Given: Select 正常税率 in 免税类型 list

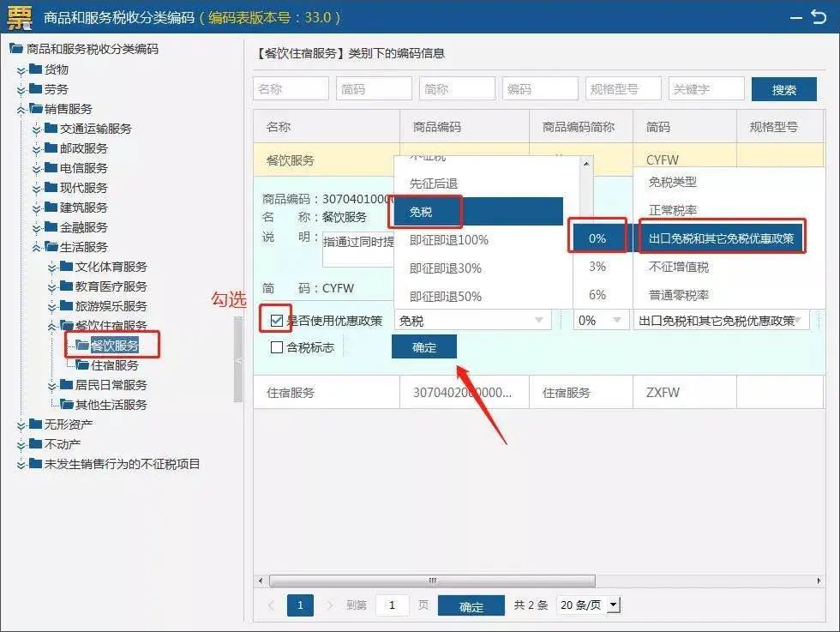Looking at the screenshot, I should click(x=673, y=210).
